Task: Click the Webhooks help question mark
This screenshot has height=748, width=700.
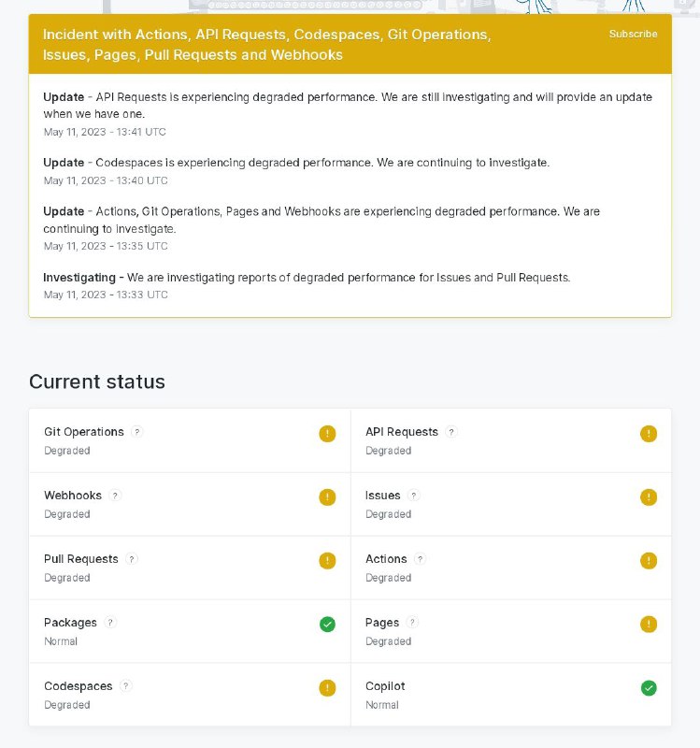Action: pyautogui.click(x=115, y=496)
